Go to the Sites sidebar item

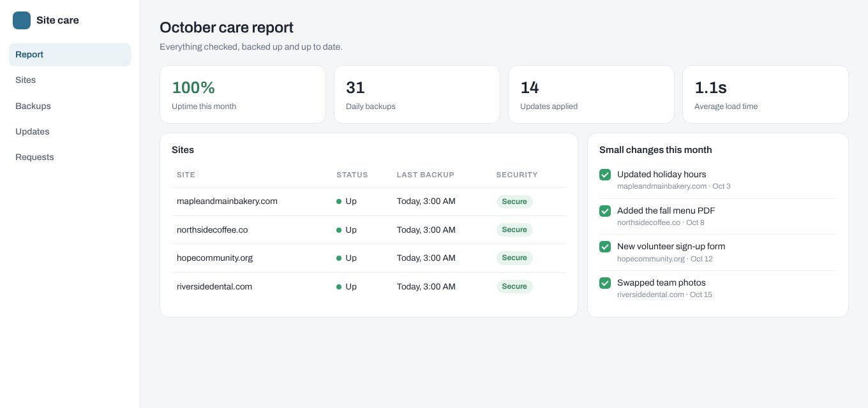[70, 80]
